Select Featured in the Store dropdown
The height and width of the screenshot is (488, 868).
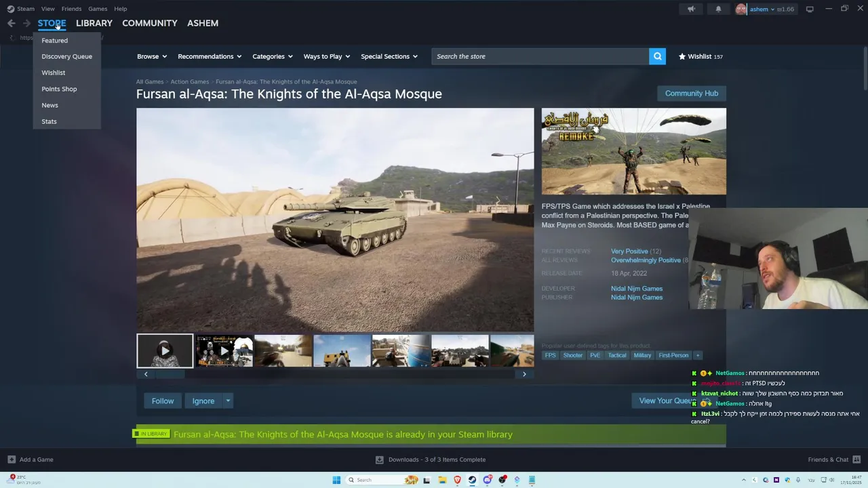click(x=66, y=41)
